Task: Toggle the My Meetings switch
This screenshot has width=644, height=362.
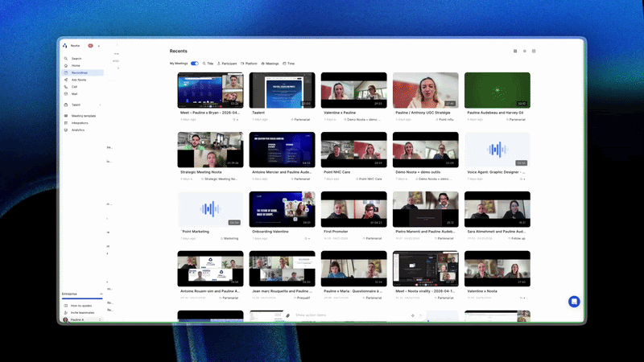Action: [194, 64]
